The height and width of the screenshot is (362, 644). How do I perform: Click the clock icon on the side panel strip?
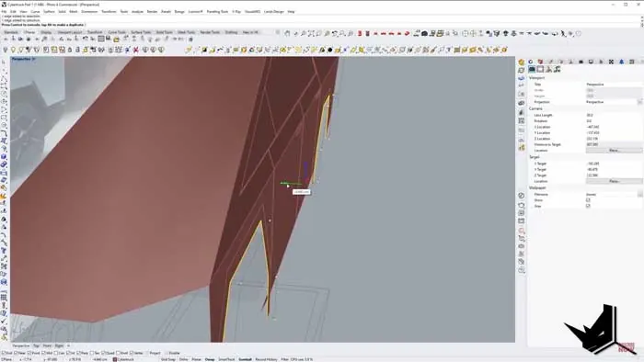522,196
